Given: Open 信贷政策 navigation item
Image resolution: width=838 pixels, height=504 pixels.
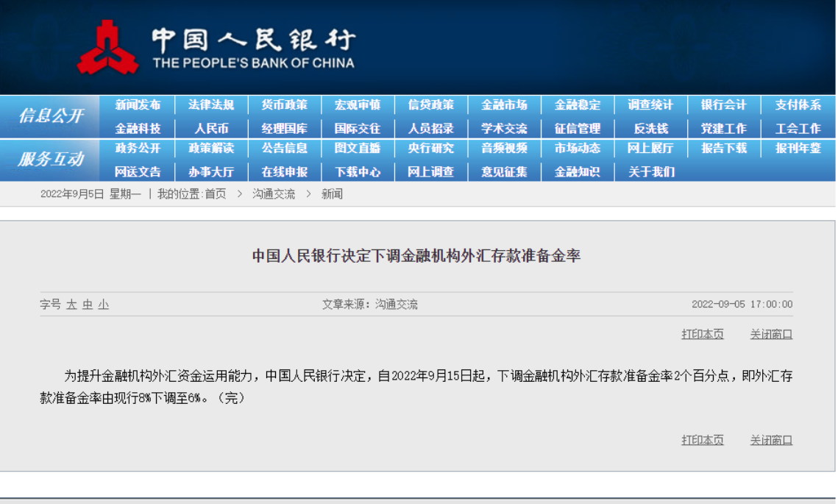Looking at the screenshot, I should [x=430, y=104].
